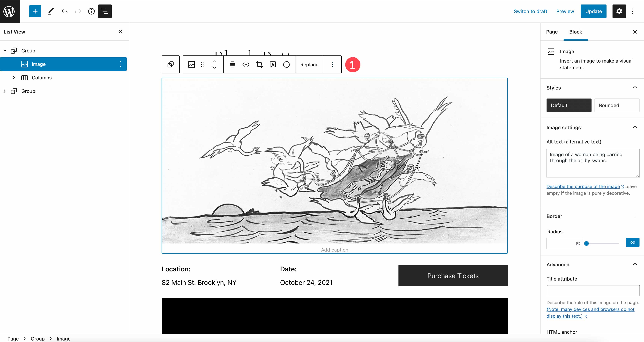Click the Replace image button
The height and width of the screenshot is (342, 644).
coord(309,64)
